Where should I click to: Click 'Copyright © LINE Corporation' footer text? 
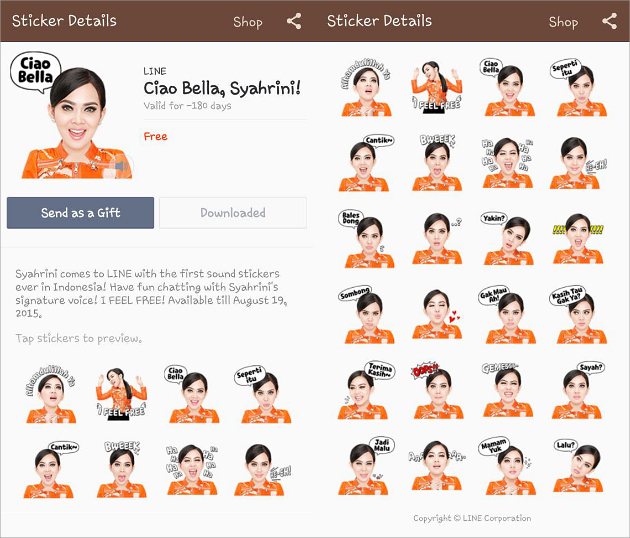click(x=472, y=518)
